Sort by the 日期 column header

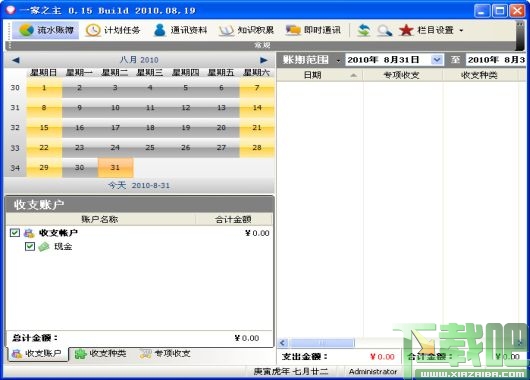click(x=319, y=75)
